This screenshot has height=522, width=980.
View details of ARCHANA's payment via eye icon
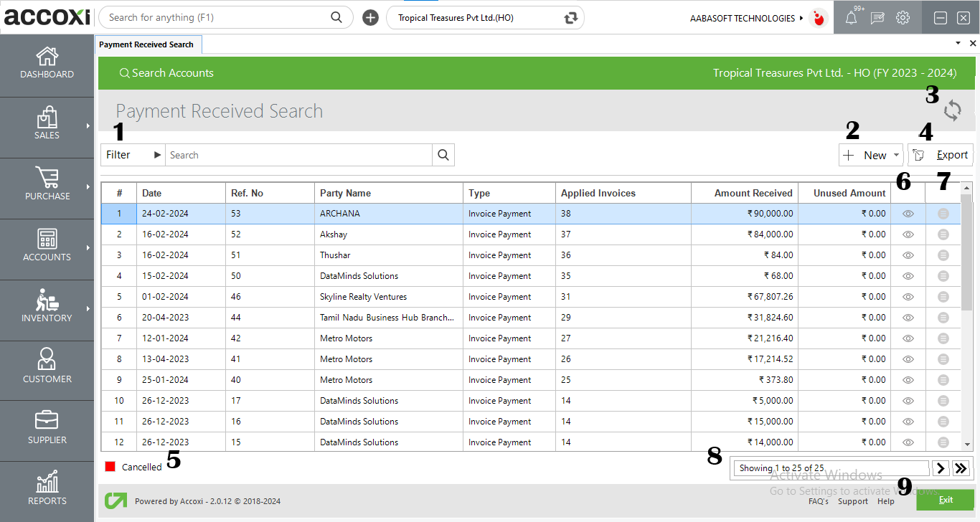click(x=908, y=213)
